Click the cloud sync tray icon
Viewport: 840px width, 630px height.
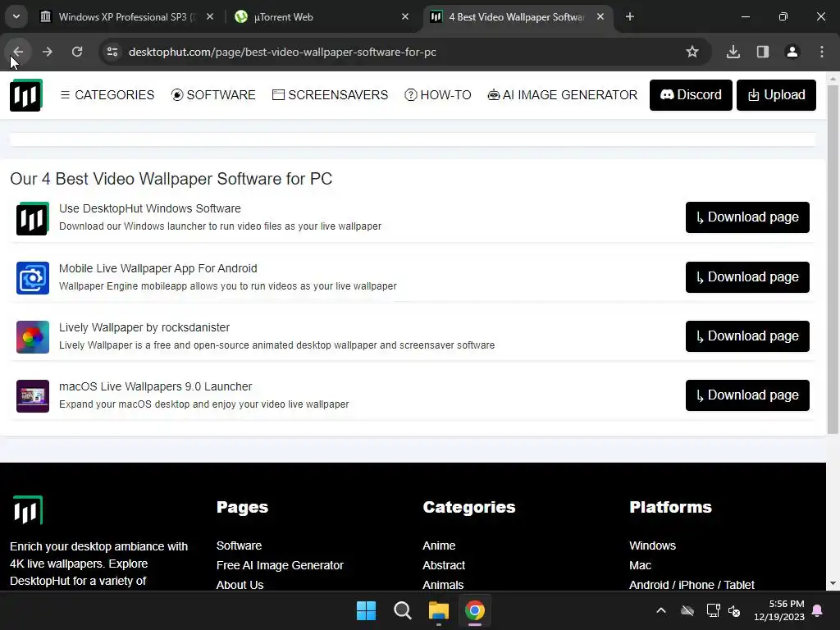click(x=687, y=610)
